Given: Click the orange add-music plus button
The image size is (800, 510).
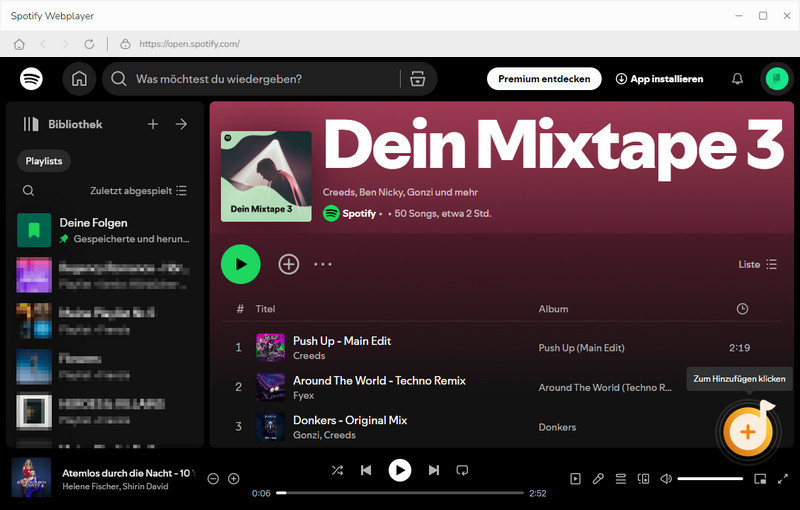Looking at the screenshot, I should point(748,431).
